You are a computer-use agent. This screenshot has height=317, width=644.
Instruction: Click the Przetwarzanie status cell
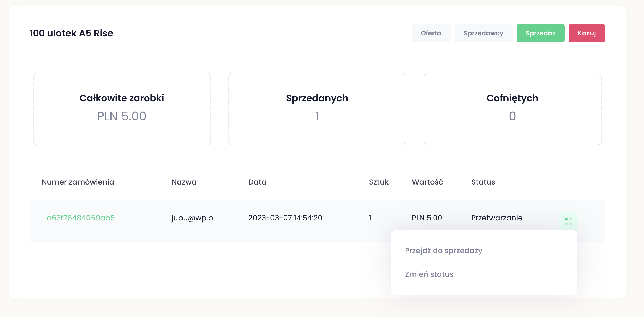(x=497, y=218)
